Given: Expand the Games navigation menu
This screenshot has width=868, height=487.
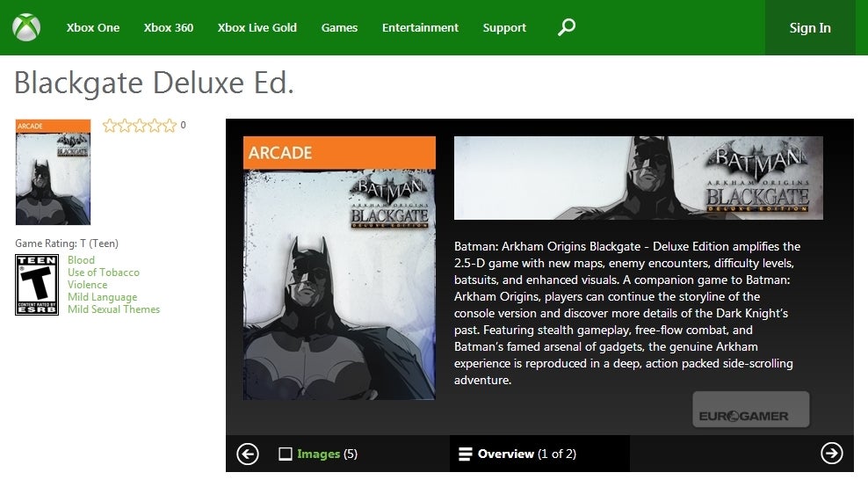Looking at the screenshot, I should [x=339, y=27].
